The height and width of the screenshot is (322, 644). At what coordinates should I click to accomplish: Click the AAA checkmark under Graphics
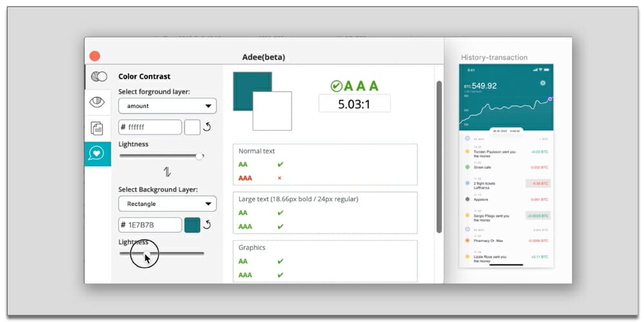click(281, 275)
